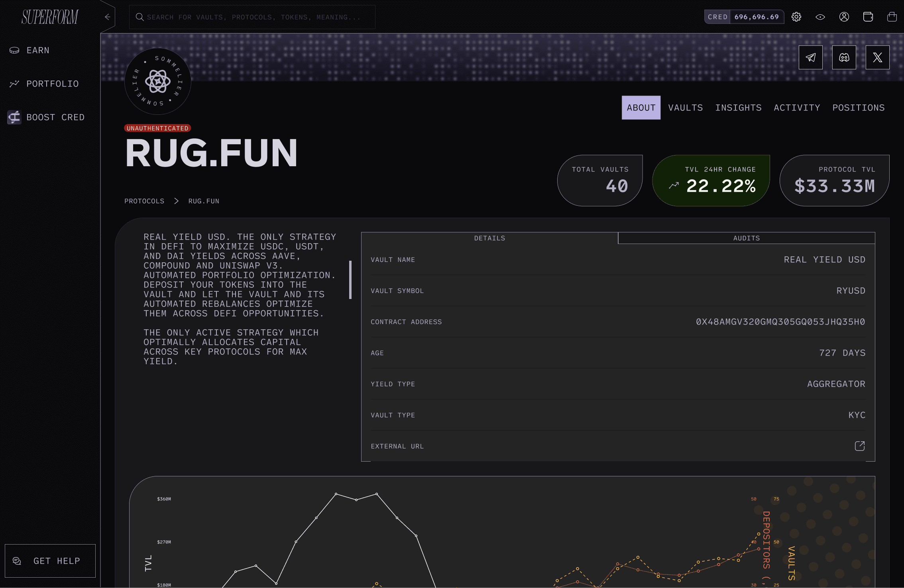Collapse sidebar with the left arrow
The height and width of the screenshot is (588, 904).
coord(107,17)
